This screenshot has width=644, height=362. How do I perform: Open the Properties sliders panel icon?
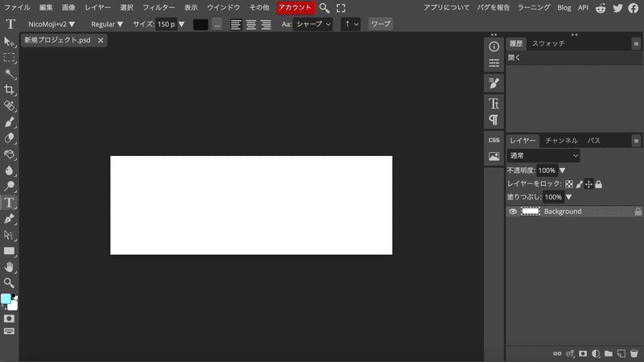tap(494, 64)
